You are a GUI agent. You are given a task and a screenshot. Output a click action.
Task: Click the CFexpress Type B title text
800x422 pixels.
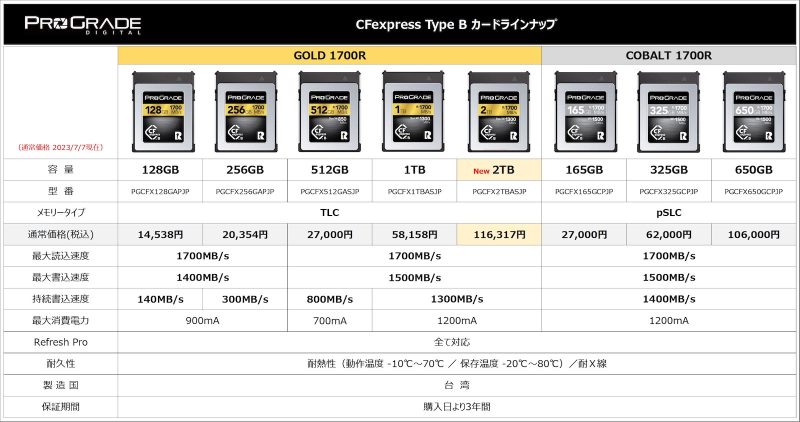456,24
